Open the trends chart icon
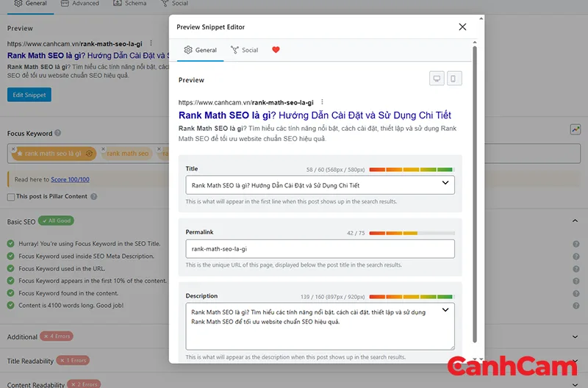 pyautogui.click(x=576, y=129)
